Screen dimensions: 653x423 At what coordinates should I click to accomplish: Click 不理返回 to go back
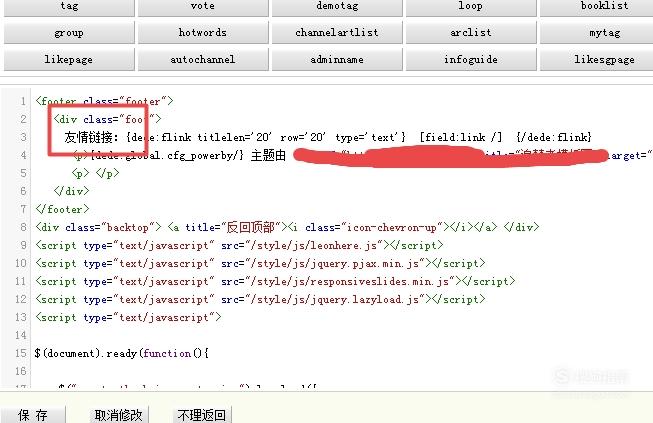pos(202,415)
